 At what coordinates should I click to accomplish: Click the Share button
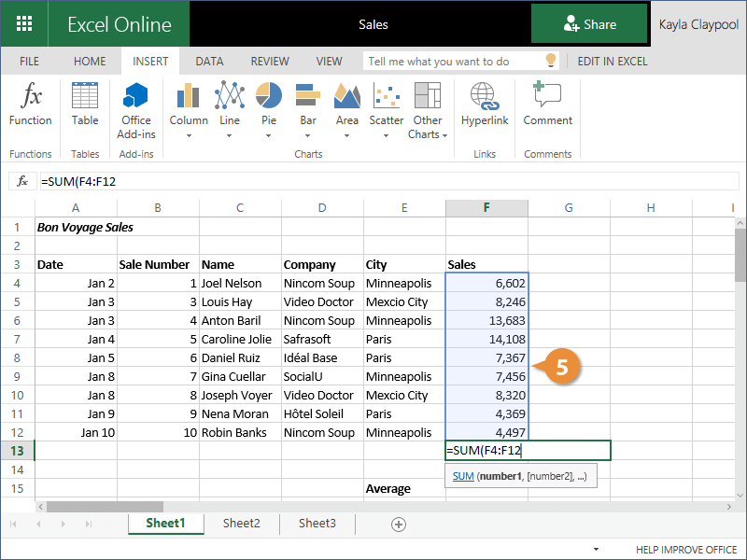[589, 24]
